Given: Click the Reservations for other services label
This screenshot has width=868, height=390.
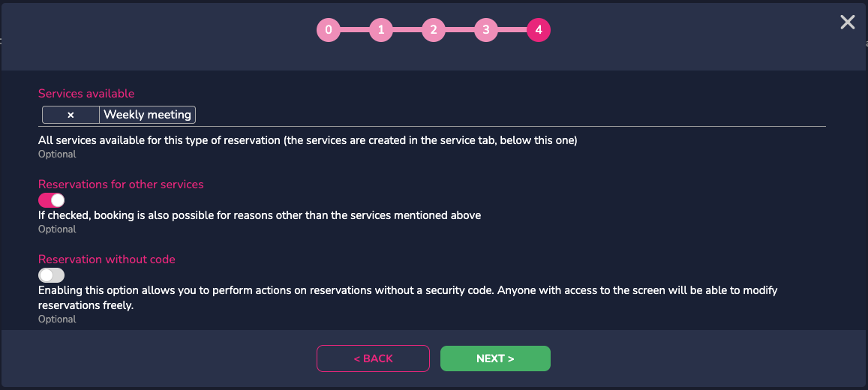Looking at the screenshot, I should tap(121, 184).
